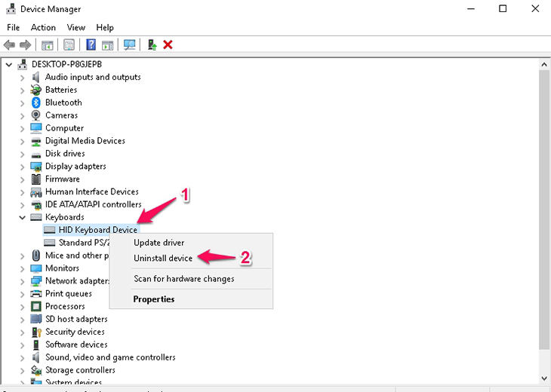Screen dimensions: 551x392
Task: Open the View menu
Action: coord(76,27)
